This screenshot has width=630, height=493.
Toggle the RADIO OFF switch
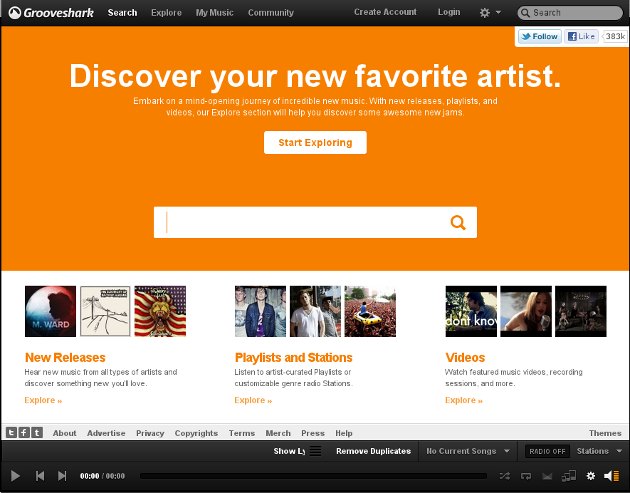click(x=547, y=451)
